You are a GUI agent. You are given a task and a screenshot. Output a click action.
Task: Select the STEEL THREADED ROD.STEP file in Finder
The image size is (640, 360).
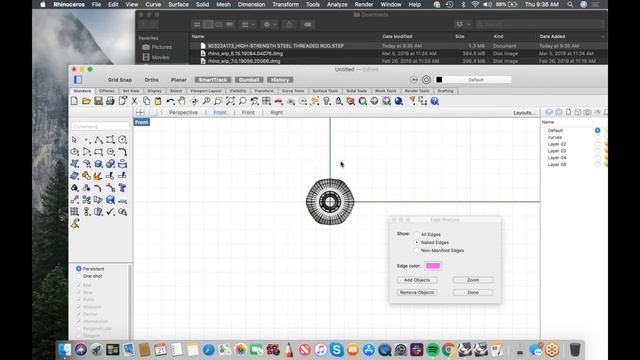click(276, 46)
